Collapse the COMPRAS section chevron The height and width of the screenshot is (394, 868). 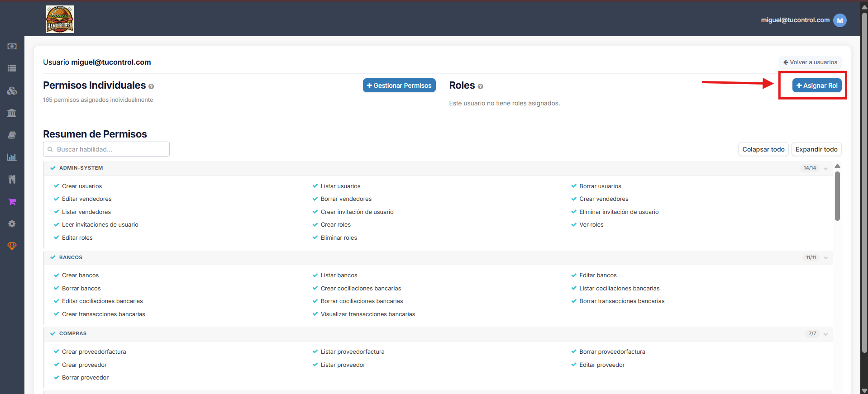coord(825,334)
